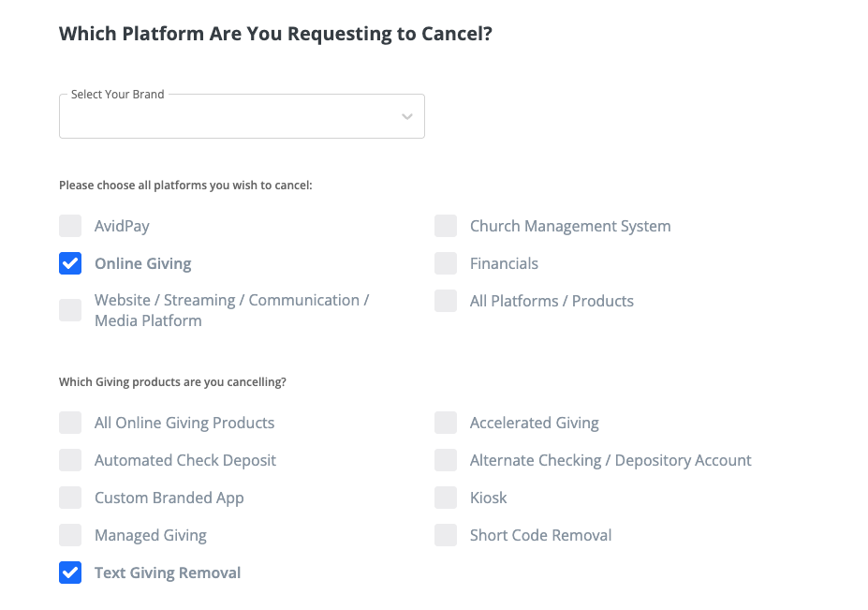Check the Managed Giving checkbox
This screenshot has height=610, width=868.
(70, 535)
